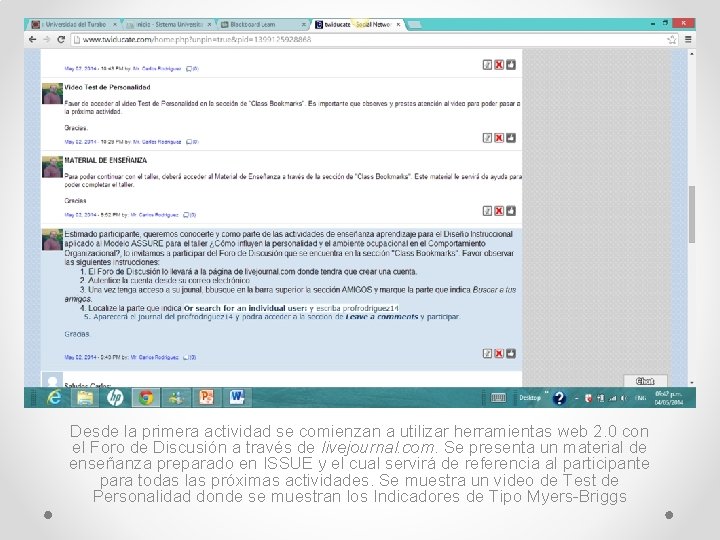Screen dimensions: 720x540
Task: Launch Internet Explorer from the taskbar
Action: 55,397
